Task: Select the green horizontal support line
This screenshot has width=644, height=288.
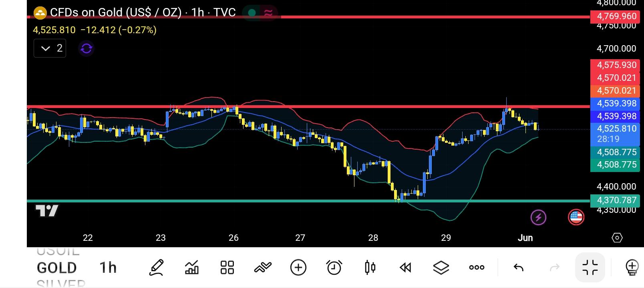Action: 308,201
